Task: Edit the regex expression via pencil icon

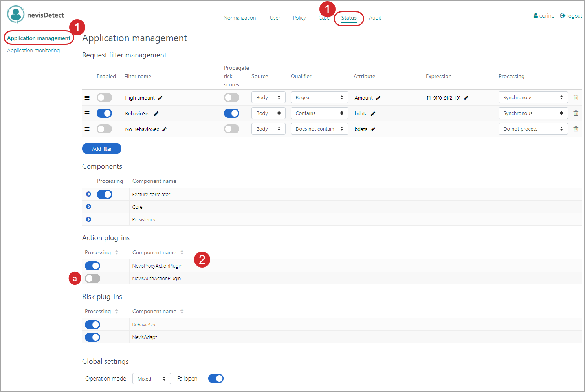Action: [466, 98]
